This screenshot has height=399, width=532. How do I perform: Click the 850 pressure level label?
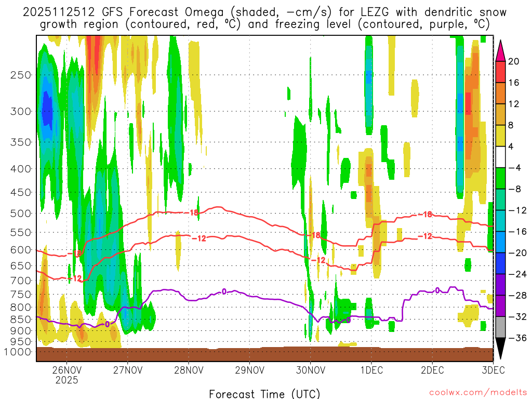21,320
